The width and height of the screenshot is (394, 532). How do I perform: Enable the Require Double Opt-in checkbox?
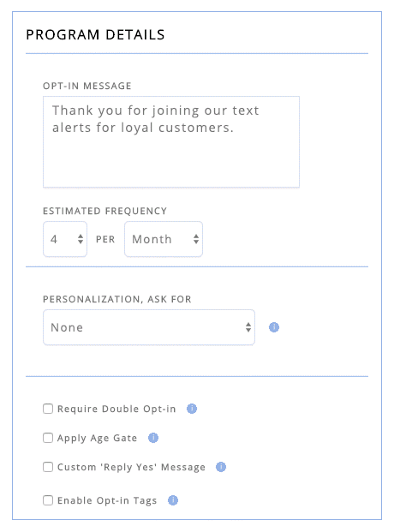tap(48, 409)
